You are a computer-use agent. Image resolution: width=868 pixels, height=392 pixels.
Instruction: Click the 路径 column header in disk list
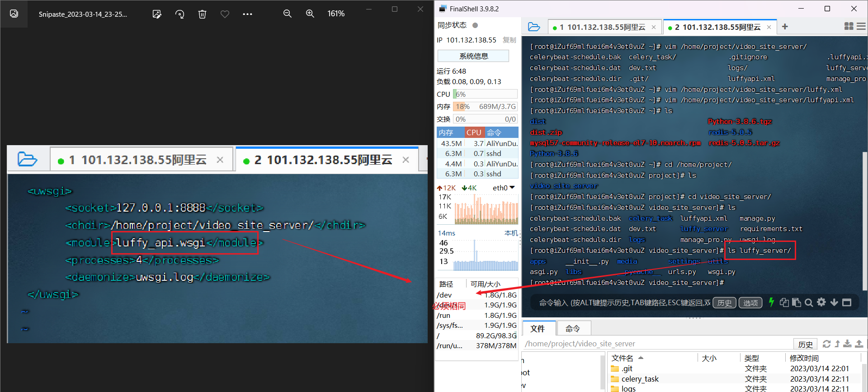(446, 284)
